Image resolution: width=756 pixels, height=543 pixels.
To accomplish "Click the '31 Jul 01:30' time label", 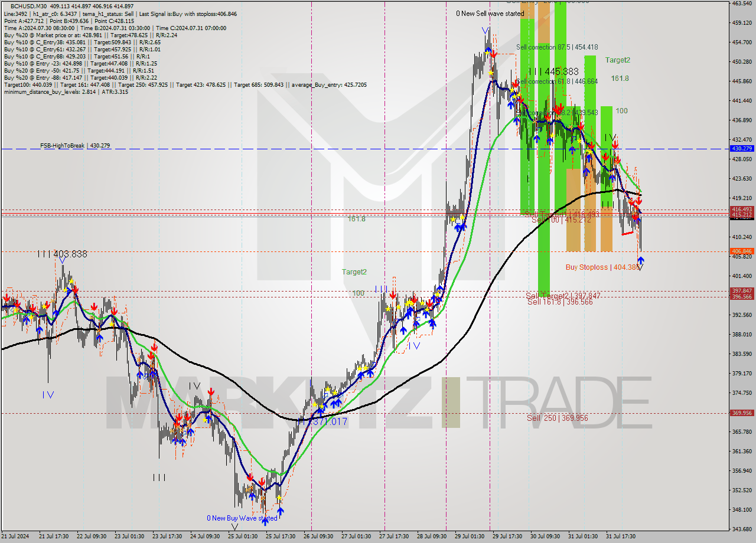I will [583, 537].
